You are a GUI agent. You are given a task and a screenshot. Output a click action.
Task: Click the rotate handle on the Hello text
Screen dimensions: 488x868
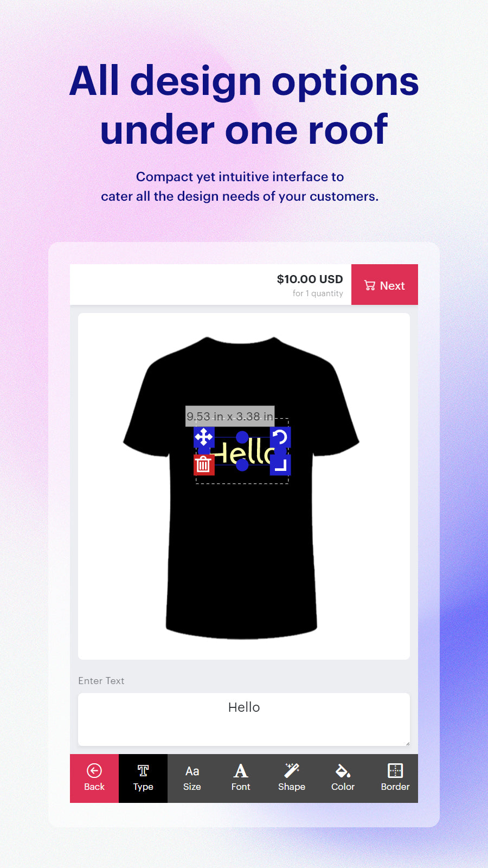(x=280, y=437)
